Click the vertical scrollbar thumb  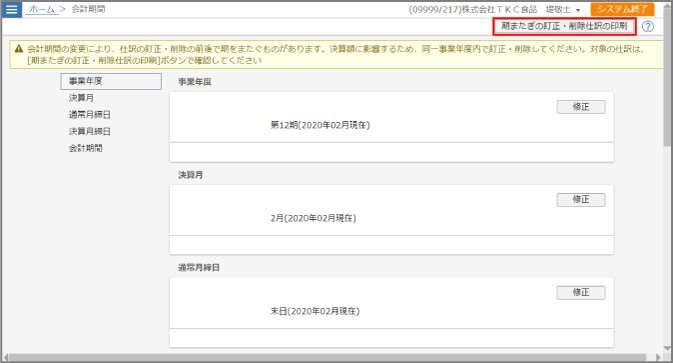[667, 77]
